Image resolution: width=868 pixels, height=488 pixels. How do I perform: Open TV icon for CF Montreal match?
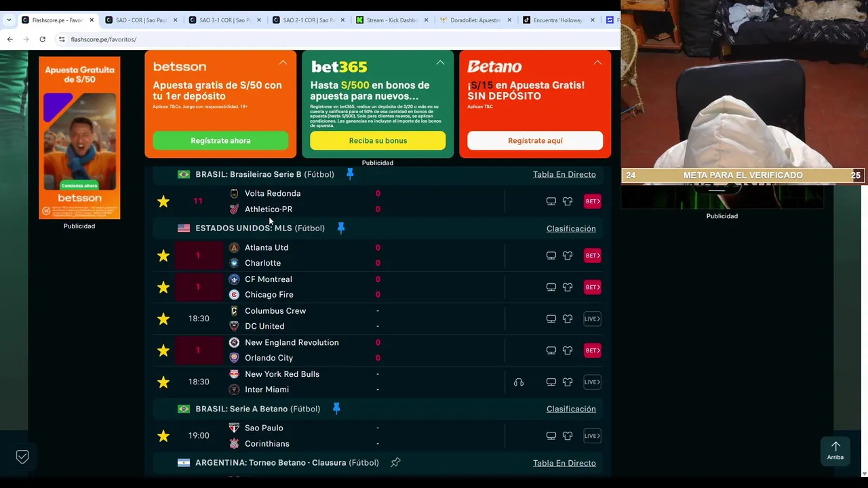point(551,287)
